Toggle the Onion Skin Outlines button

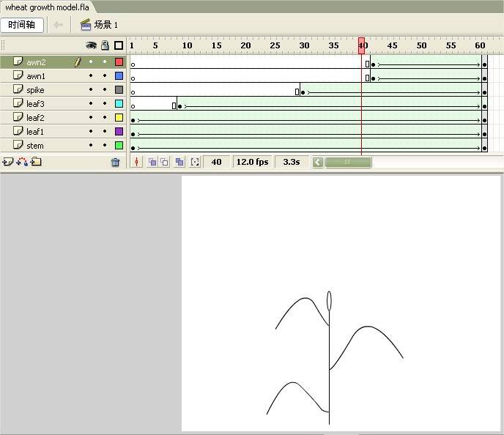165,162
